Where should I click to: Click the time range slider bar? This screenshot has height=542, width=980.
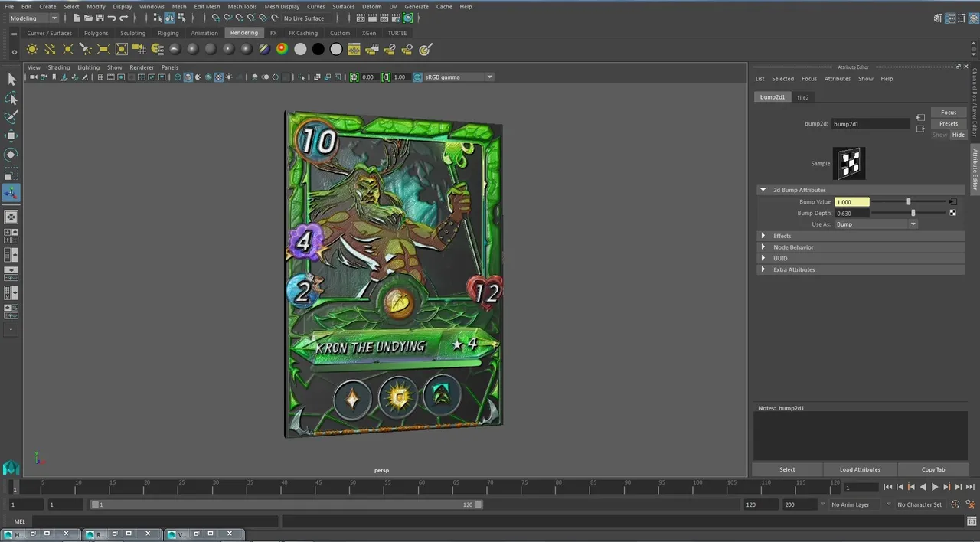click(287, 504)
